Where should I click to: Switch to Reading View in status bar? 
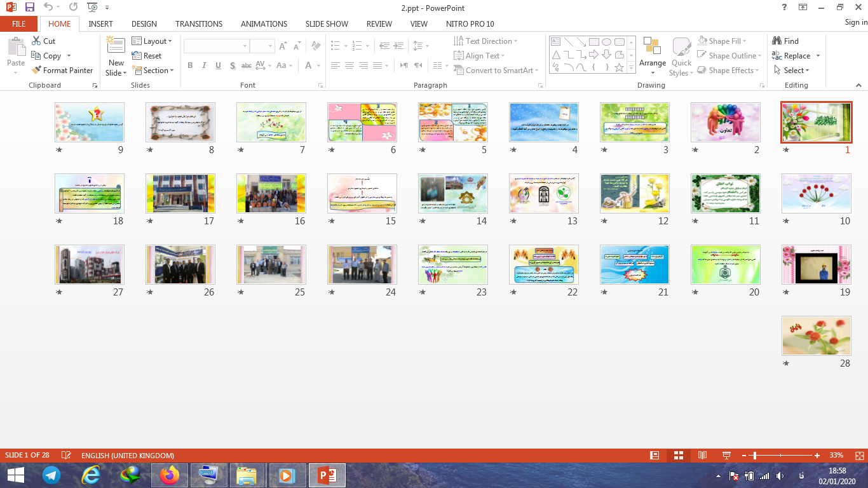pos(702,456)
